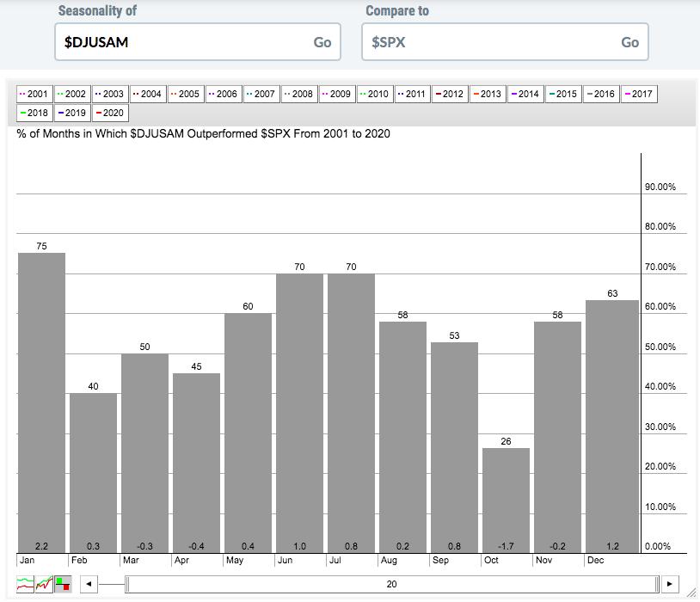Toggle the 2001 year legend

click(x=34, y=94)
